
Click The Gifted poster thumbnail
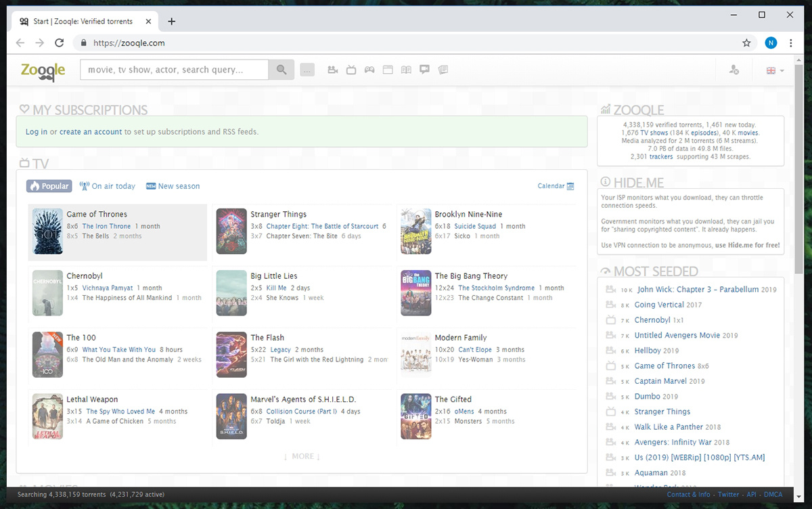[415, 416]
